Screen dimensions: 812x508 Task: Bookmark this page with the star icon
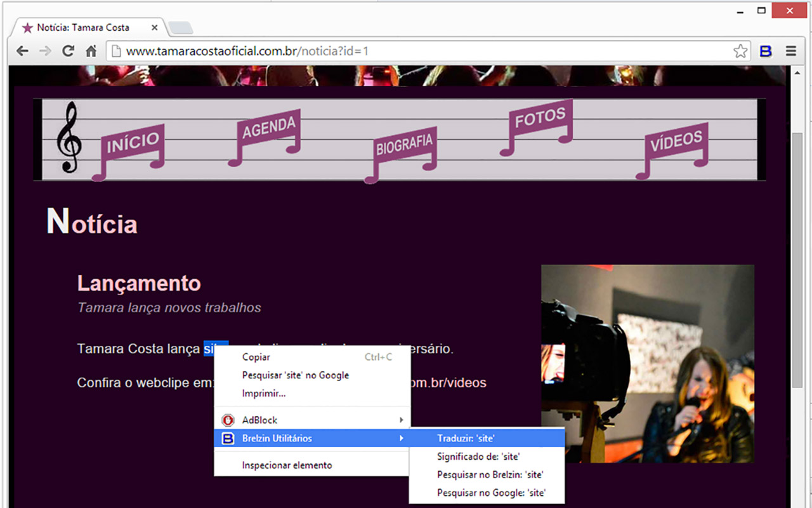[x=740, y=51]
